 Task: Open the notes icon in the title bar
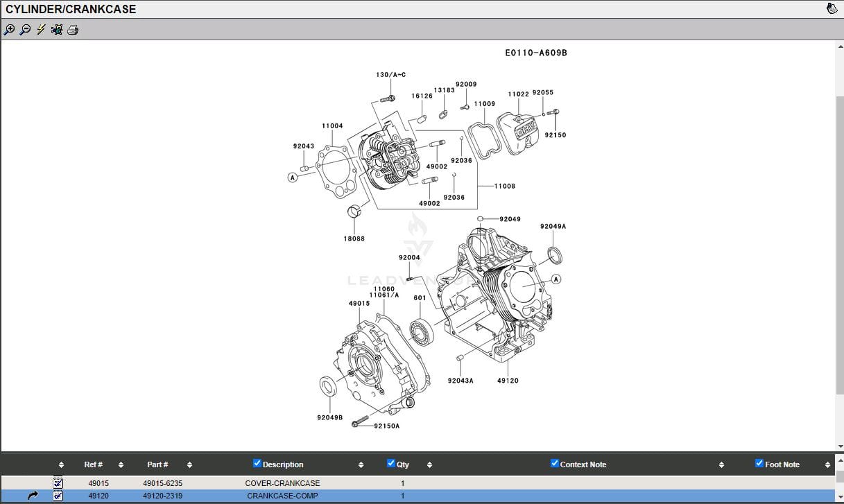[x=832, y=9]
